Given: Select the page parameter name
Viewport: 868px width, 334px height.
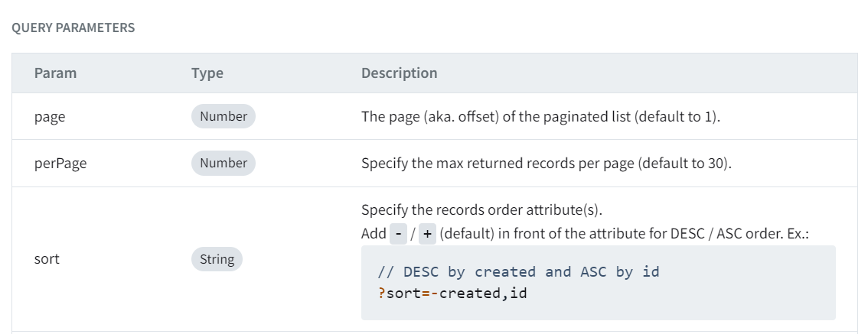Looking at the screenshot, I should tap(50, 117).
